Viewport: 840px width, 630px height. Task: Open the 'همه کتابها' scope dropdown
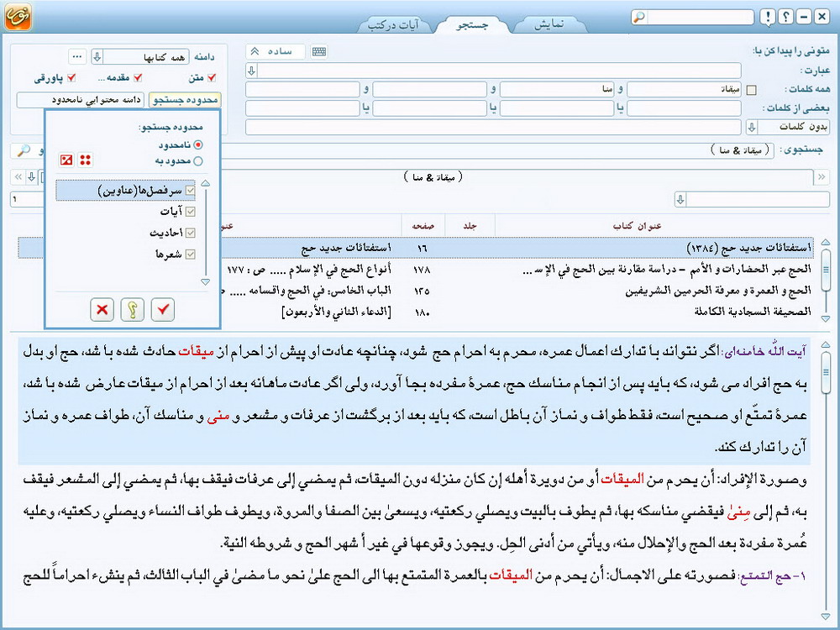coord(97,56)
